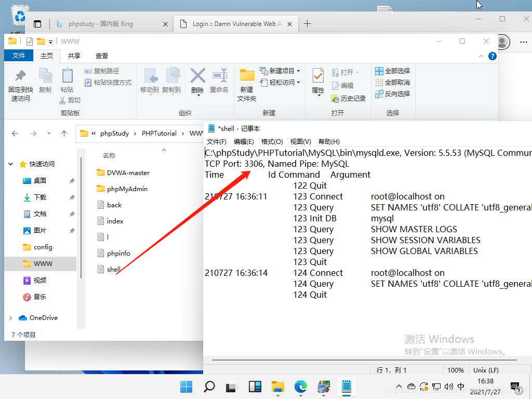Click the Copy (复制) ribbon icon
The width and height of the screenshot is (532, 399).
coord(45,75)
